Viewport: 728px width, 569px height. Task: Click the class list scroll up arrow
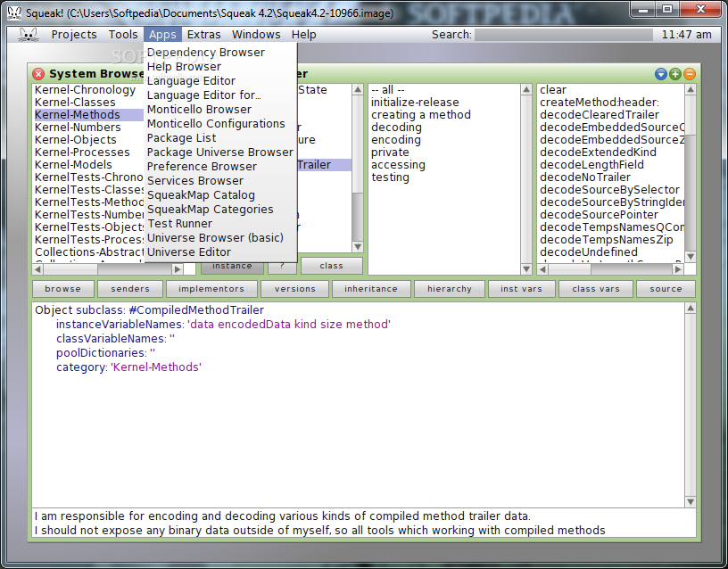click(x=358, y=89)
